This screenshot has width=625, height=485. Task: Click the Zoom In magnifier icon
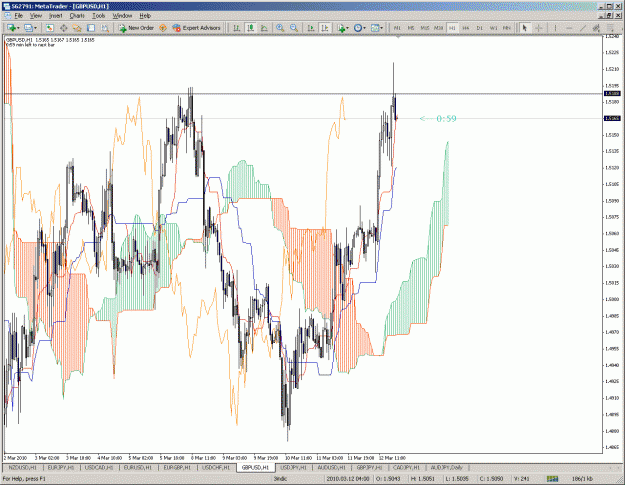pyautogui.click(x=280, y=28)
